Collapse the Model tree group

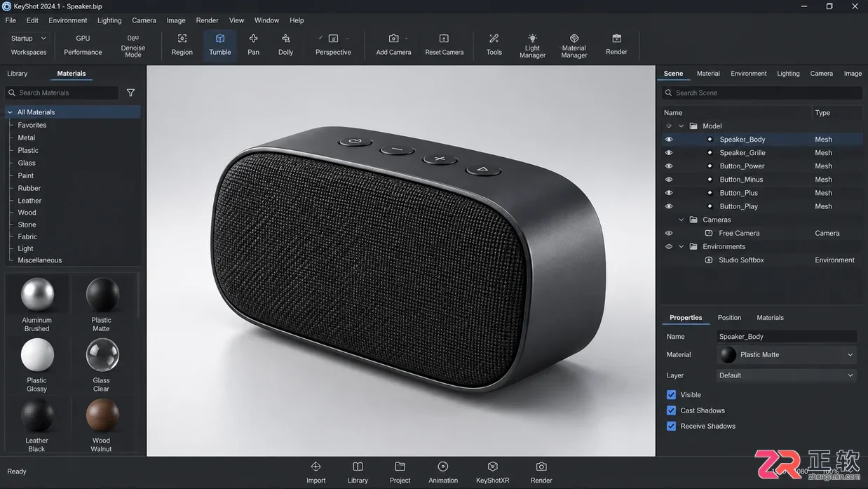click(x=681, y=126)
